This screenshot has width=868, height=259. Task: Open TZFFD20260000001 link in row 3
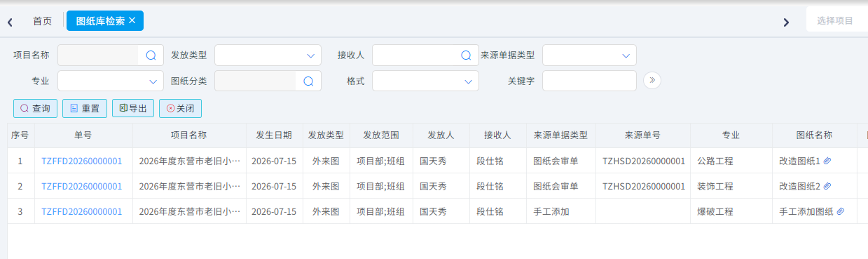pos(82,212)
